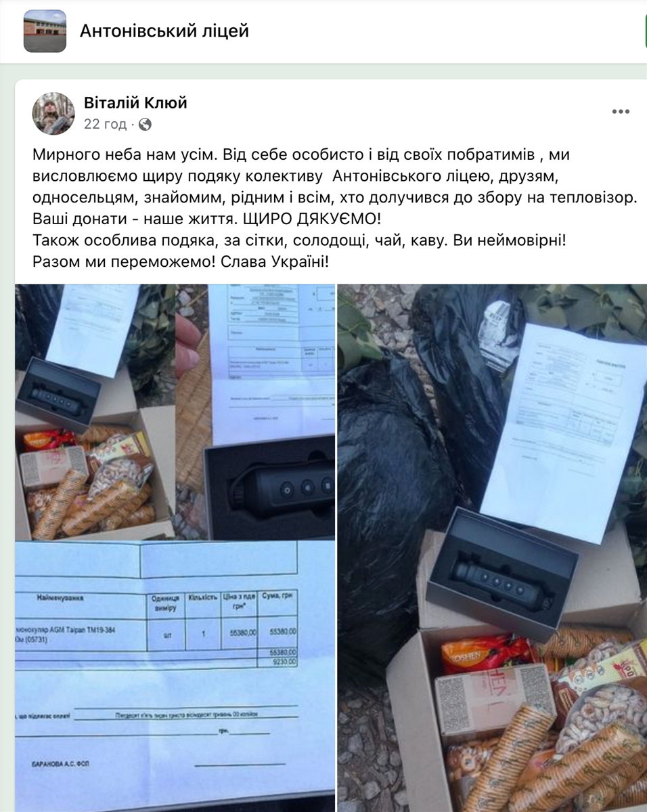Image resolution: width=647 pixels, height=812 pixels.
Task: Click monocular in open box, right photo
Action: point(499,581)
